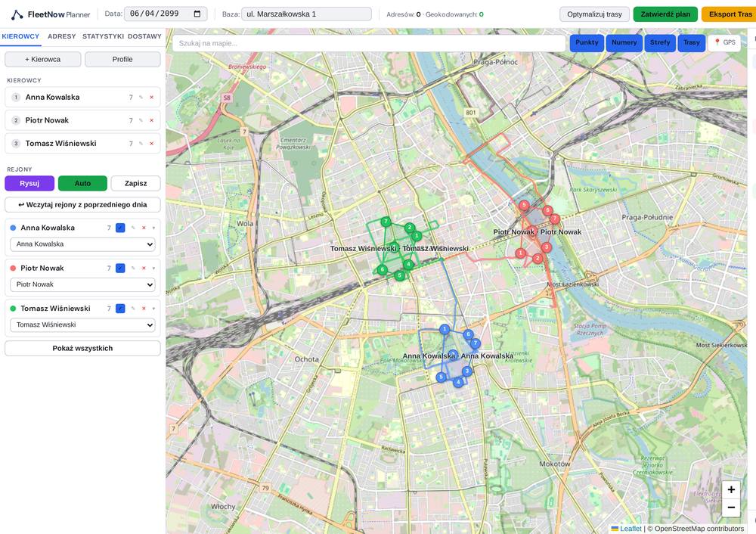This screenshot has width=756, height=534.
Task: Delete the Anna Kowalska zone red X
Action: pos(144,228)
